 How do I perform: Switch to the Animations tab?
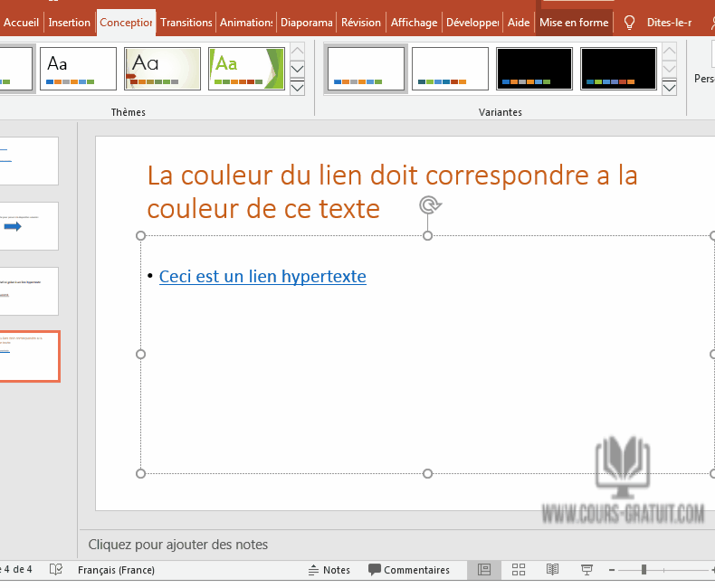click(246, 23)
